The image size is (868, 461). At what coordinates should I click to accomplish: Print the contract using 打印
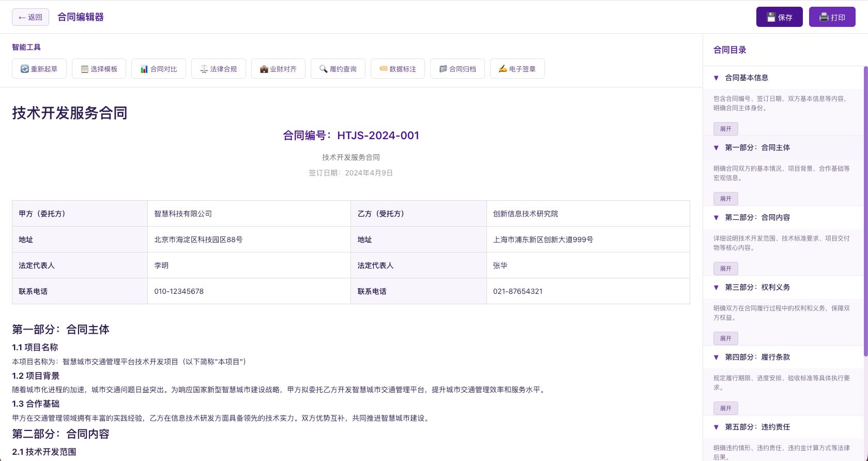coord(832,17)
